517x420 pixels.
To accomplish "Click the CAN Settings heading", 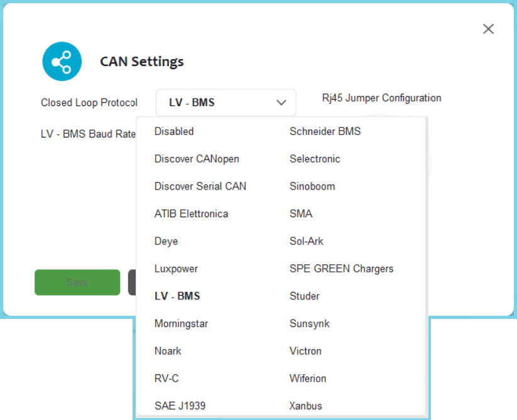I will (x=142, y=62).
